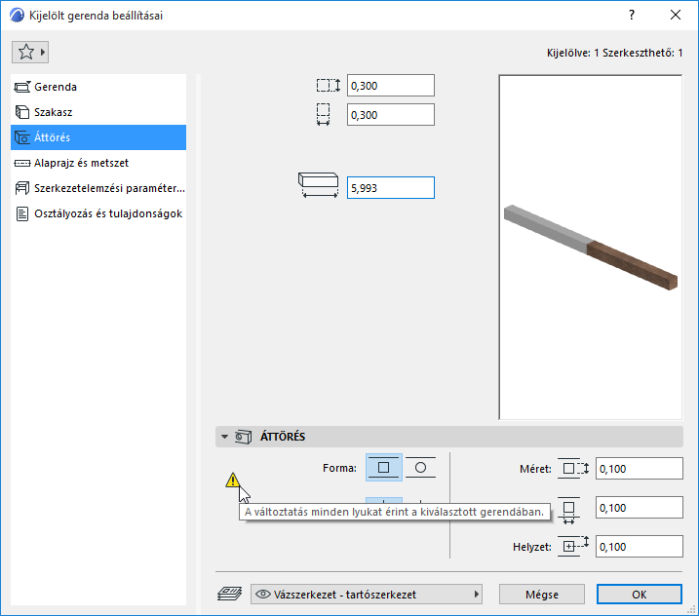Screen dimensions: 699x616
Task: Click the beam length icon beside 5,993
Action: click(x=318, y=185)
